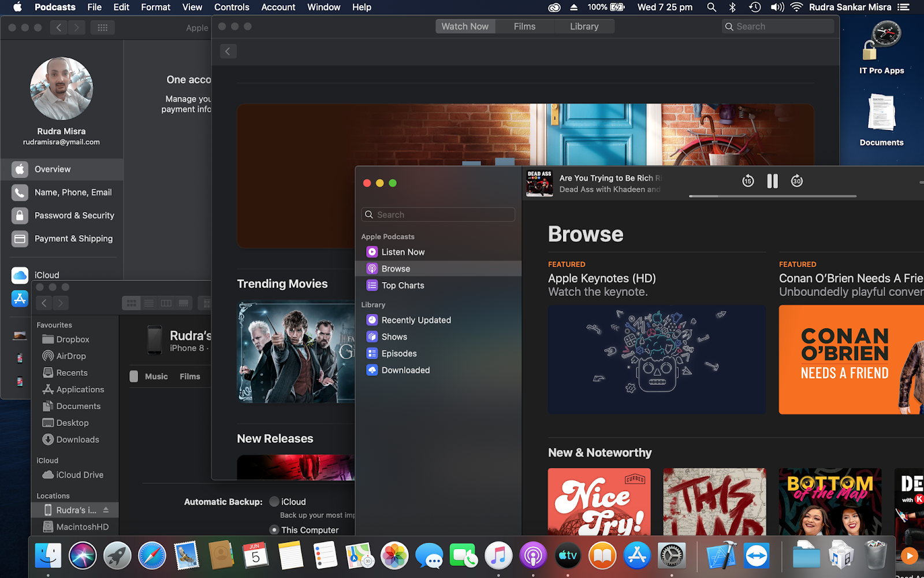Open Overview in Apple ID preferences
Screen dimensions: 924x578
point(62,169)
